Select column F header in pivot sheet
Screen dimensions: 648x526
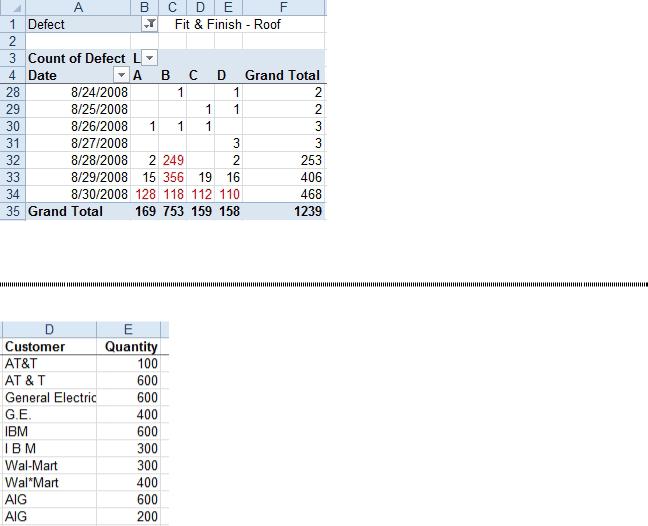pos(284,7)
